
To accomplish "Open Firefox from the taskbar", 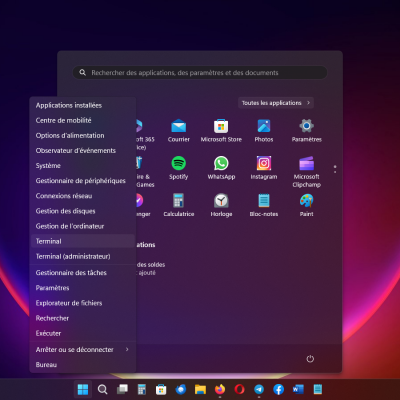I will pos(220,389).
